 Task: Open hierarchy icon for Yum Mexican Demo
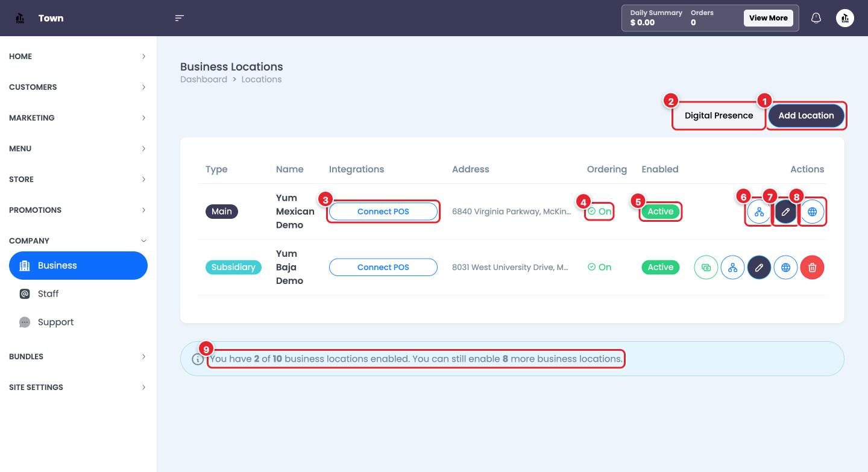[759, 212]
